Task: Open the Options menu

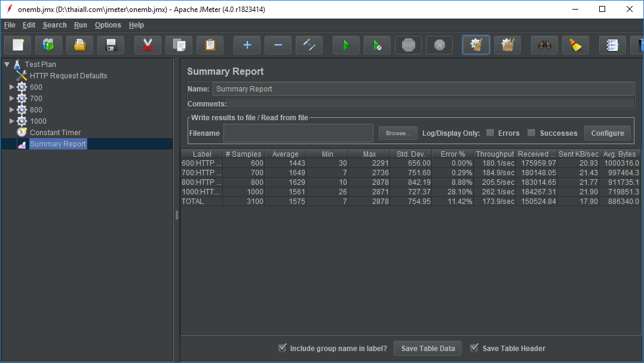Action: coord(108,25)
